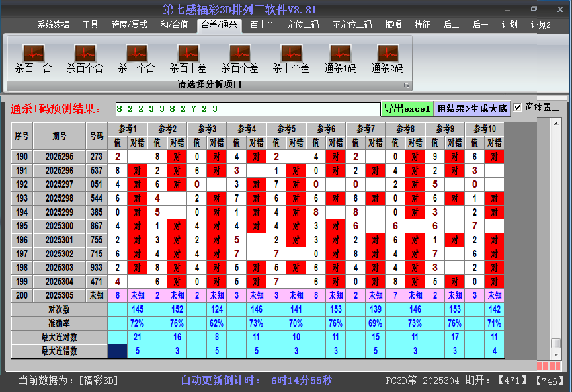Viewport: 572px width, 392px height.
Task: Toggle the 窗体置上 checkbox
Action: click(x=518, y=108)
